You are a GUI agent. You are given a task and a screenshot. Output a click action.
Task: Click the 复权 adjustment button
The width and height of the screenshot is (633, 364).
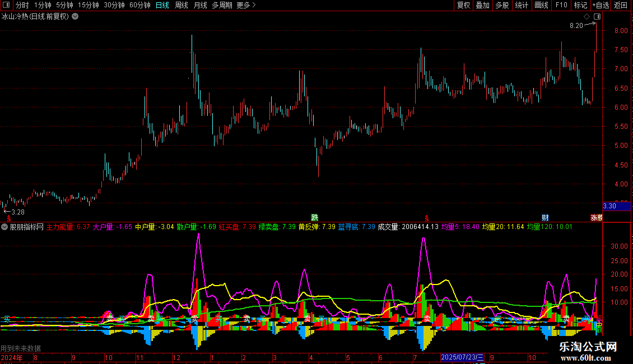coord(463,5)
